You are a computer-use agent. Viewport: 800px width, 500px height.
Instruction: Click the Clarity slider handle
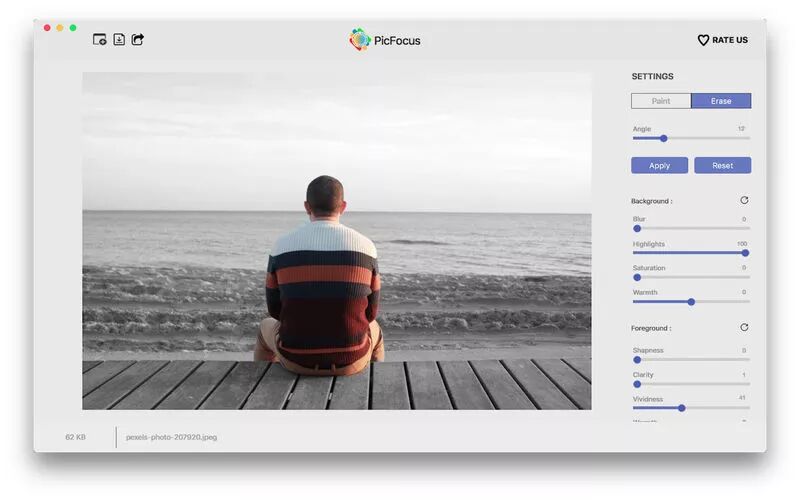(637, 384)
